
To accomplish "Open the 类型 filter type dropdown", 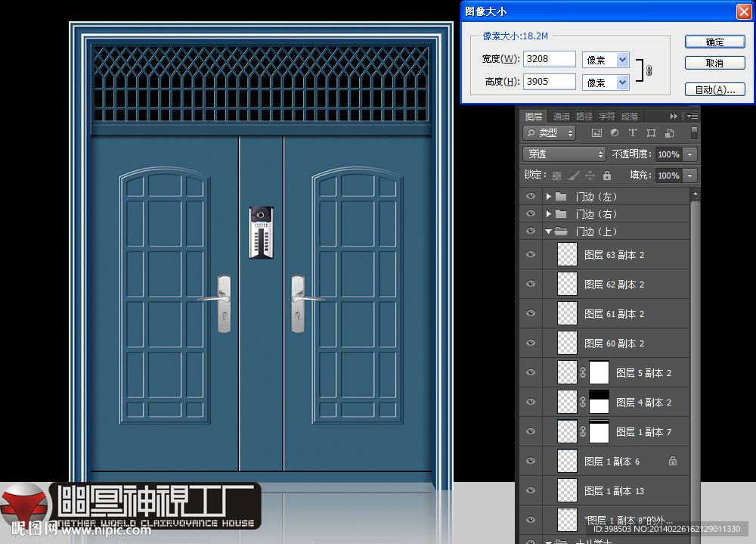I will (550, 132).
